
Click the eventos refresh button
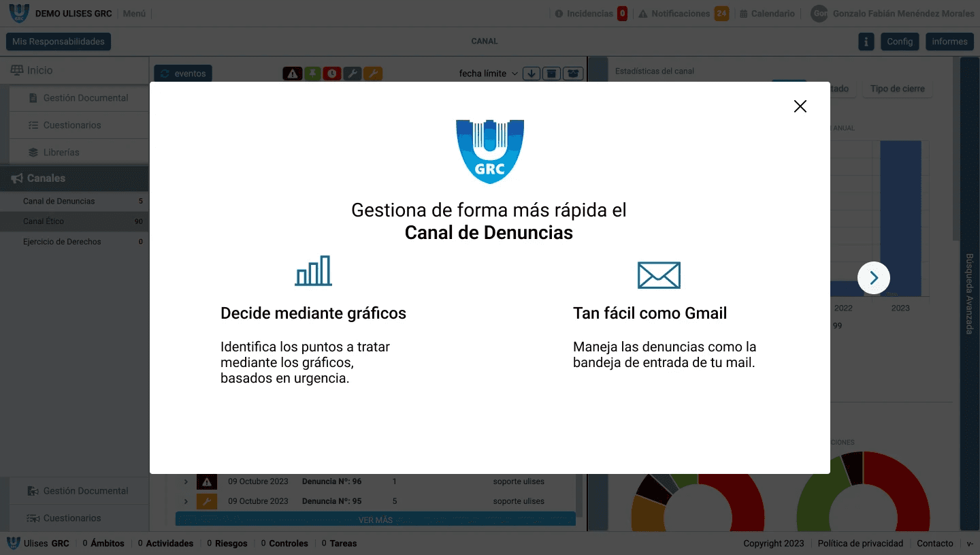[x=183, y=74]
